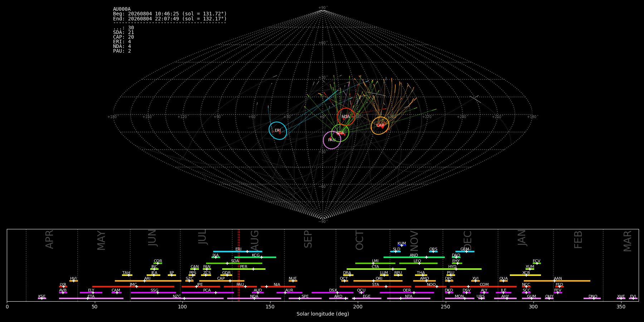
Task: Click the ORI shower bar in October
Action: pos(378,281)
